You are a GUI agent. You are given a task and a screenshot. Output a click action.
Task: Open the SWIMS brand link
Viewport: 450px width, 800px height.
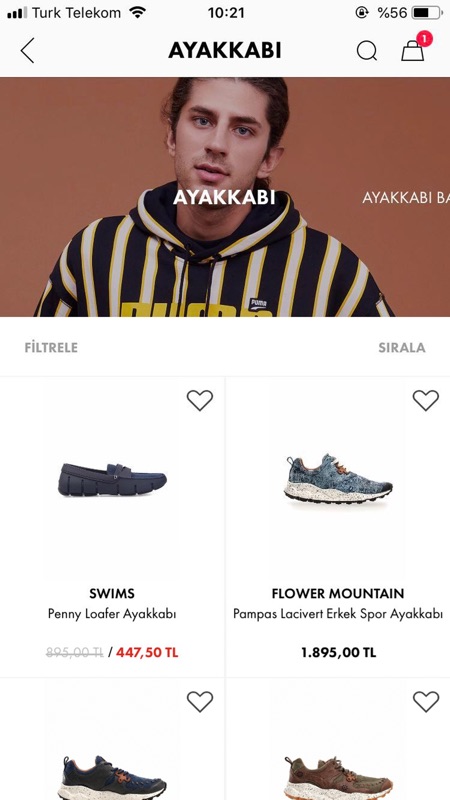point(112,593)
